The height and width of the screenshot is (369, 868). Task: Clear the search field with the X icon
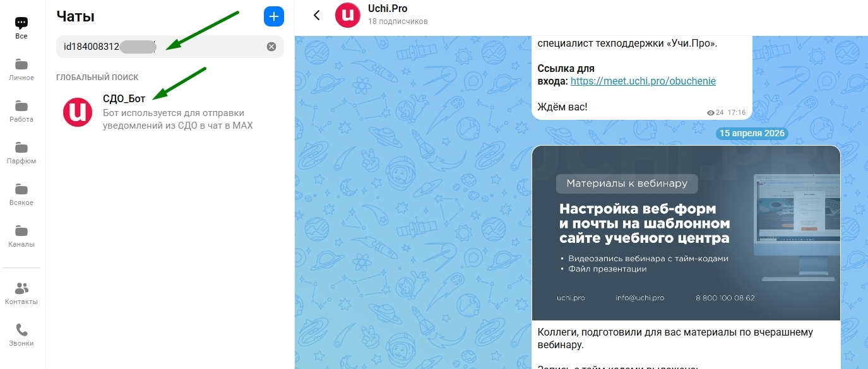pyautogui.click(x=271, y=46)
